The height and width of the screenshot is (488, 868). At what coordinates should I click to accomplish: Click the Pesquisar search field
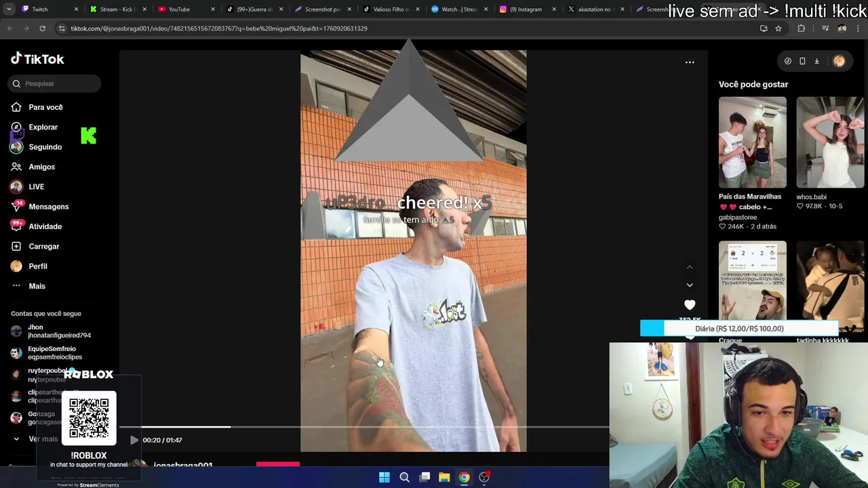coord(55,83)
